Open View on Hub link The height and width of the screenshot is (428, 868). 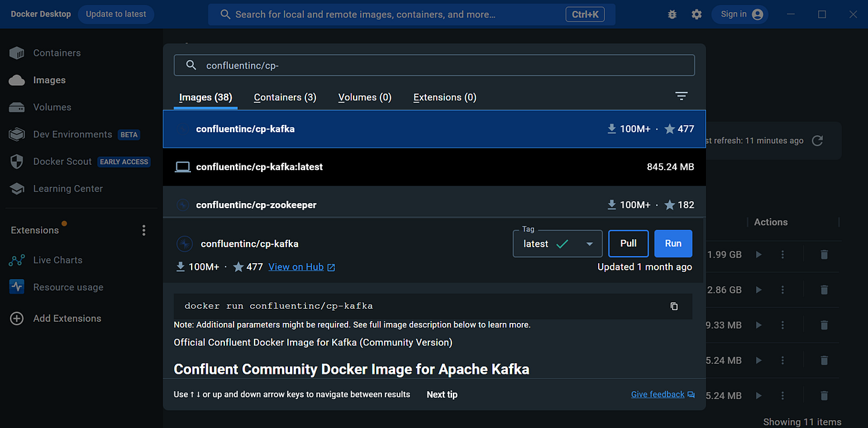click(296, 266)
